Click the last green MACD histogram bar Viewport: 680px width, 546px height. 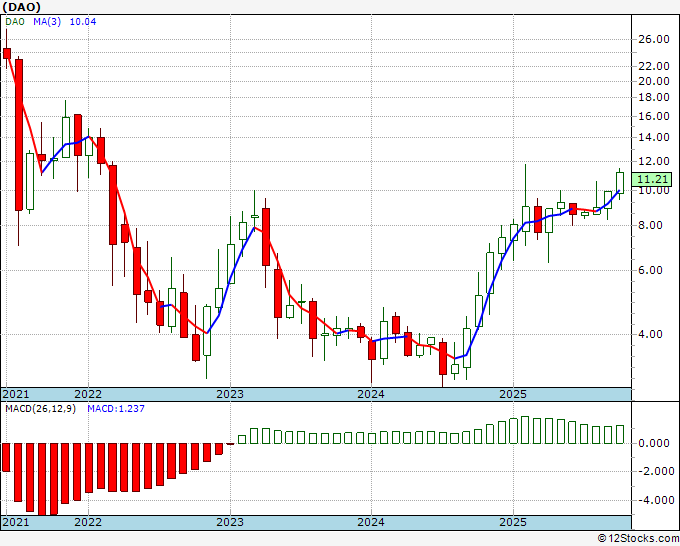pos(620,435)
